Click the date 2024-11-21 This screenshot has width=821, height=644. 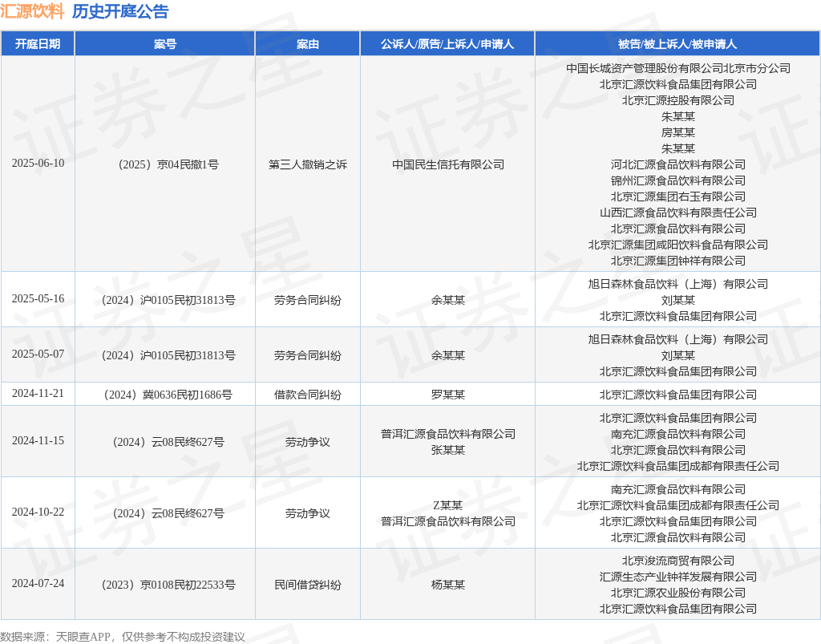(x=38, y=394)
